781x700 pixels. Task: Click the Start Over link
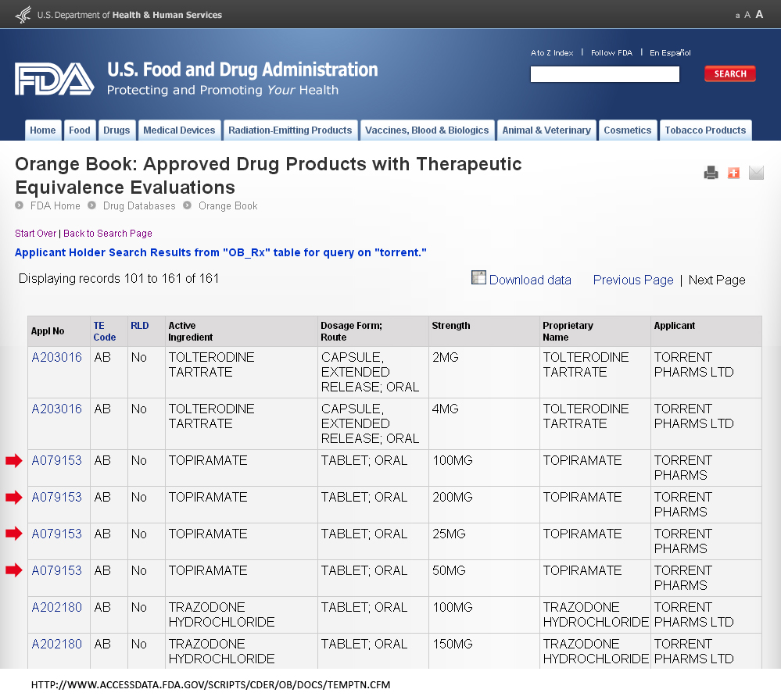pyautogui.click(x=35, y=234)
